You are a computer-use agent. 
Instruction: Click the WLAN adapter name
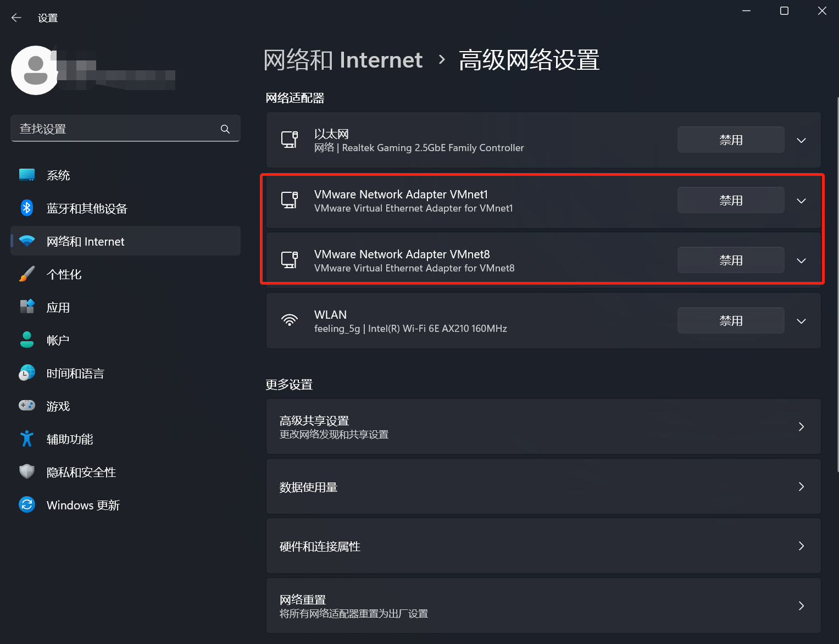pyautogui.click(x=330, y=315)
